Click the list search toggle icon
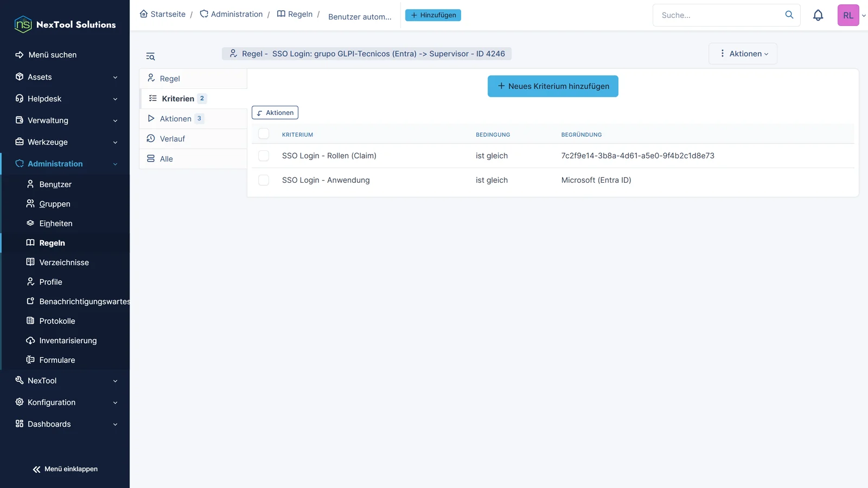 pyautogui.click(x=150, y=56)
